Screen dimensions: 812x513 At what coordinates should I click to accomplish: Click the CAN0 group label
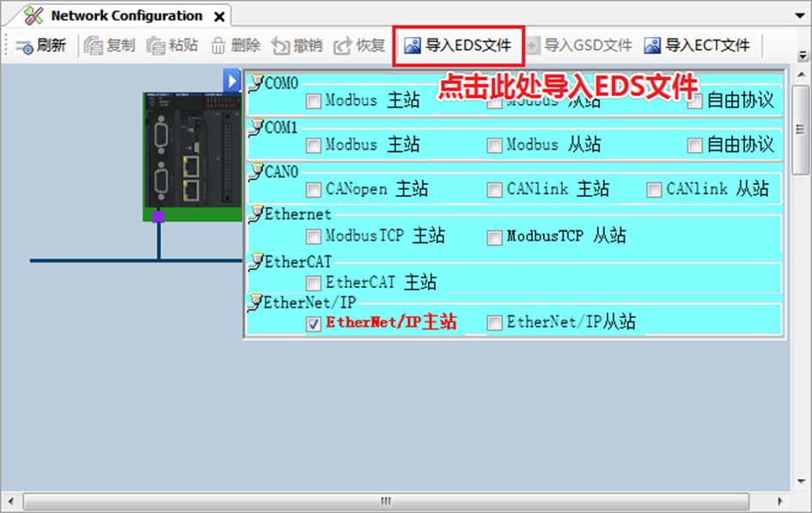pos(282,171)
